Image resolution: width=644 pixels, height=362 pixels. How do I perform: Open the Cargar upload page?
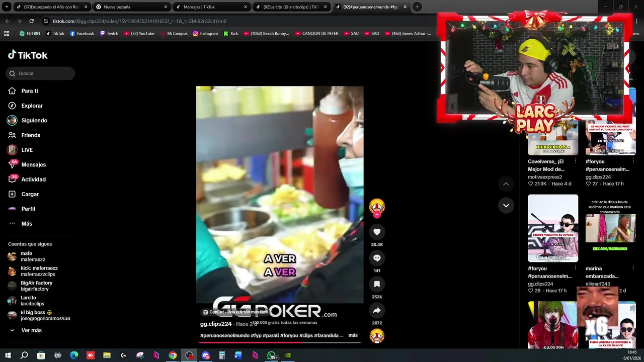[x=23, y=194]
